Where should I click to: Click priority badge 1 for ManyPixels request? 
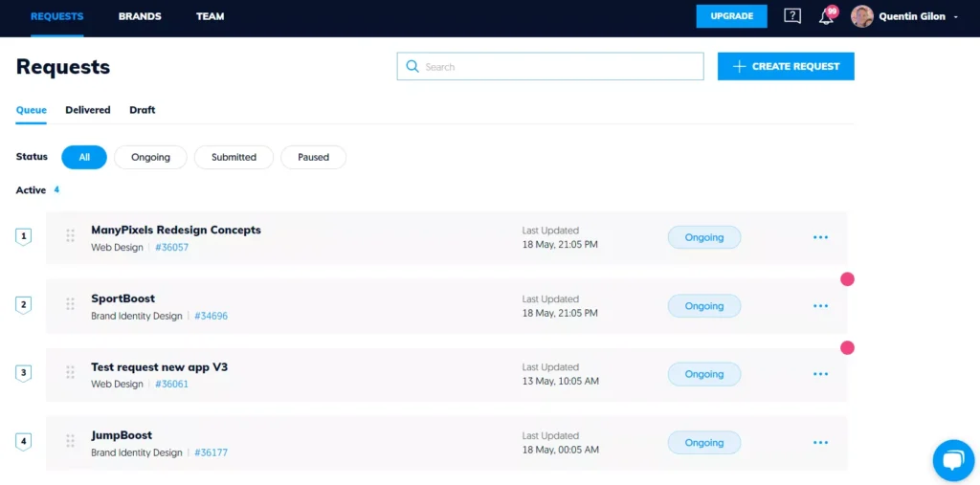(23, 237)
